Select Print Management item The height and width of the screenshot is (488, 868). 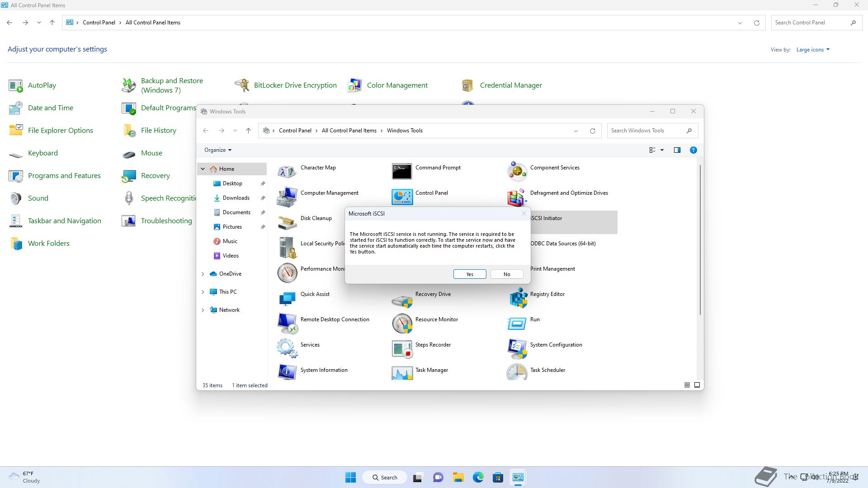(x=552, y=269)
